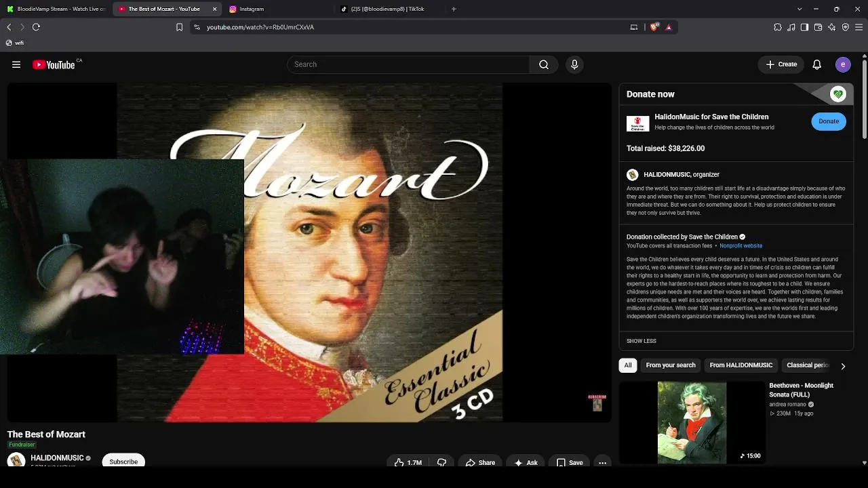This screenshot has height=488, width=868.
Task: Dislike the video with thumbs down
Action: (441, 462)
